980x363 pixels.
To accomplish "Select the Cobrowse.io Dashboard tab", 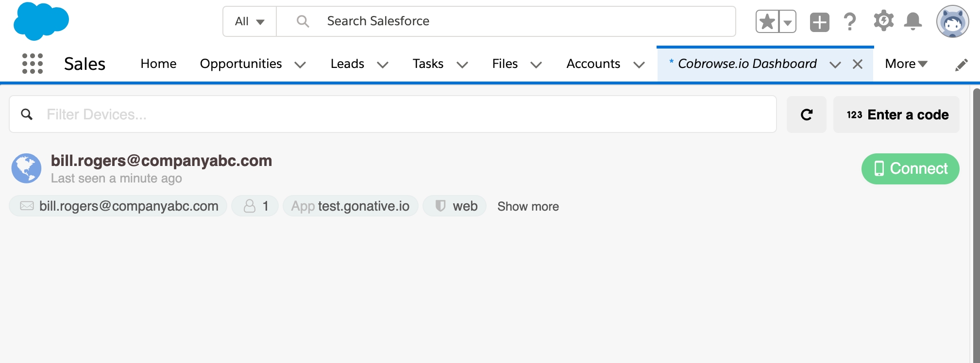I will pyautogui.click(x=747, y=64).
